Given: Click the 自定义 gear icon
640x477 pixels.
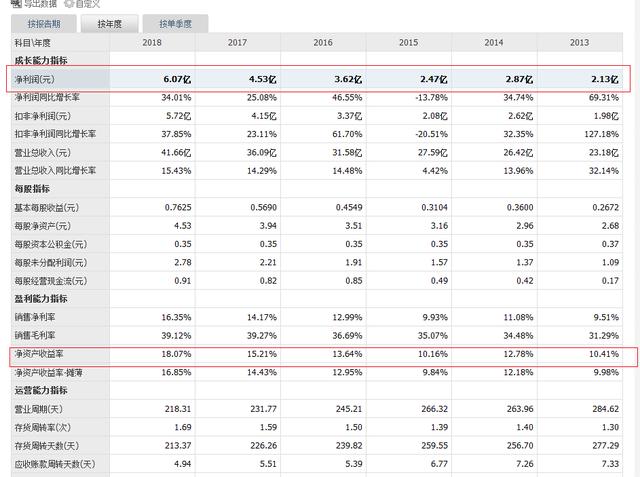Looking at the screenshot, I should [x=69, y=4].
